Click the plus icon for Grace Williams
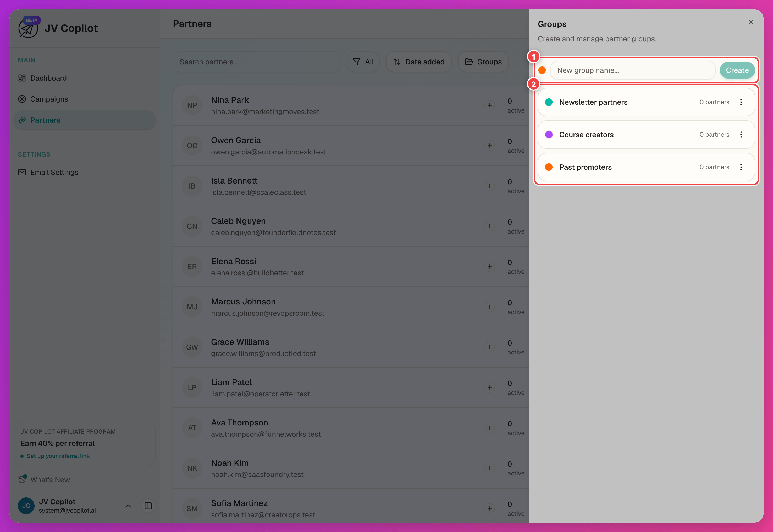The width and height of the screenshot is (773, 532). tap(489, 347)
